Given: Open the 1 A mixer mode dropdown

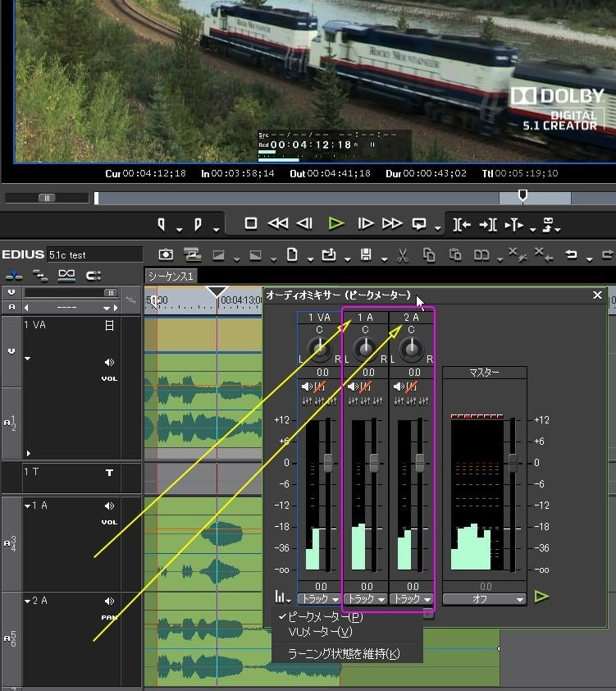Looking at the screenshot, I should click(x=365, y=599).
